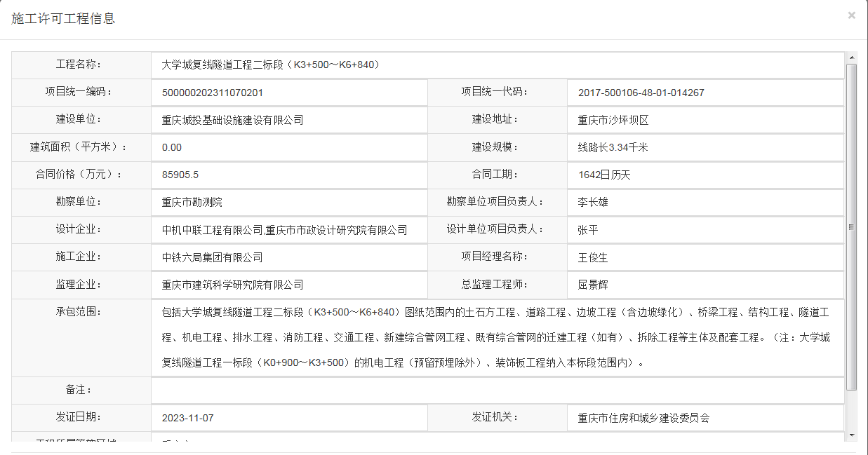Click the contract price 85905.5
This screenshot has width=868, height=455.
click(x=180, y=175)
